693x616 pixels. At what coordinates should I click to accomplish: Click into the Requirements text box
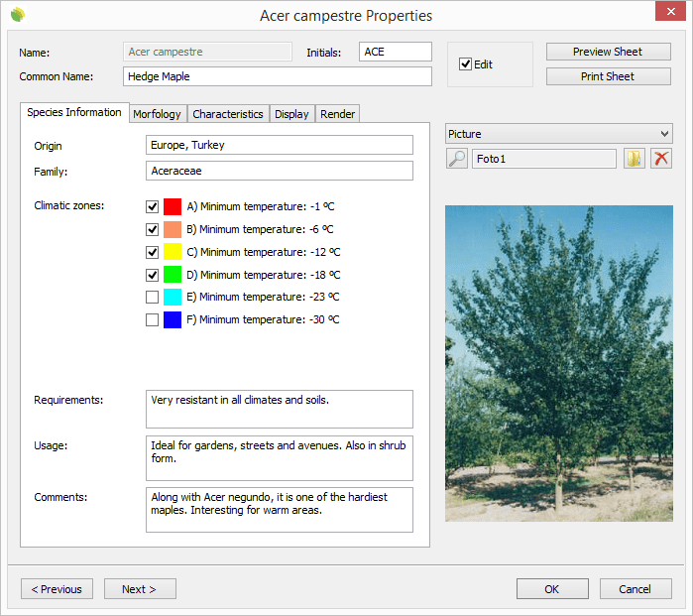[280, 409]
